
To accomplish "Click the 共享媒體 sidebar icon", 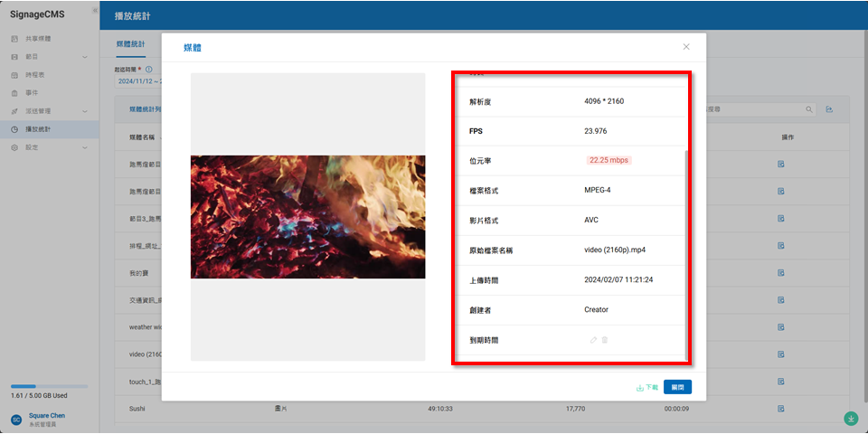I will click(14, 39).
